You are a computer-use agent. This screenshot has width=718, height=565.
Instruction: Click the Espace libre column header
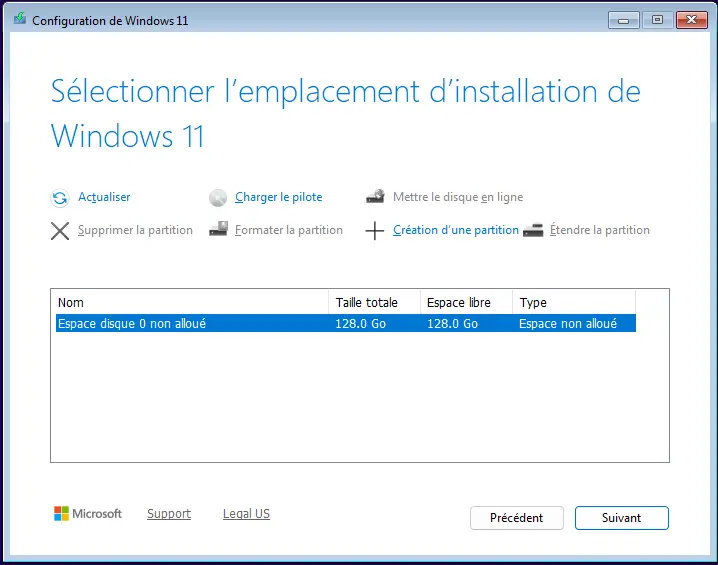(465, 302)
